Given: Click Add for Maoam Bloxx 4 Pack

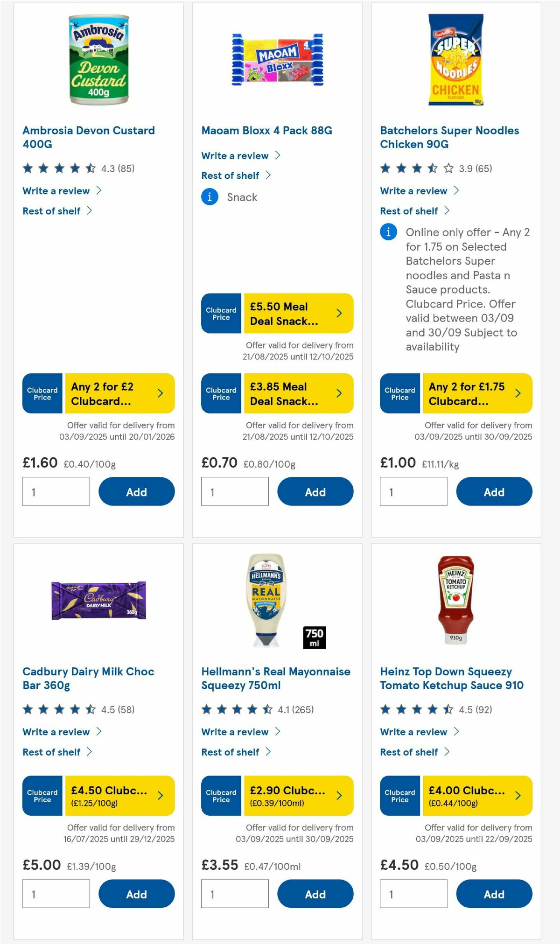Looking at the screenshot, I should pyautogui.click(x=315, y=492).
